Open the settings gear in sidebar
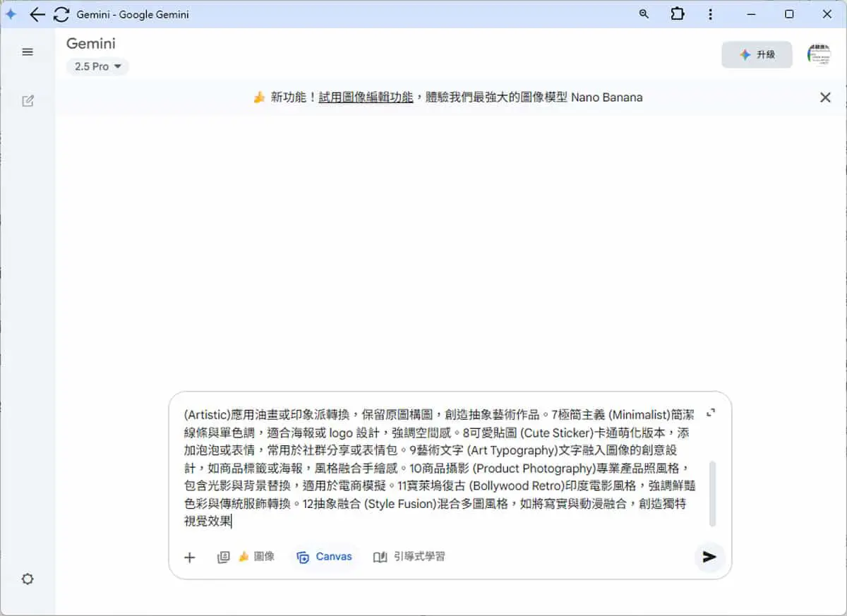Viewport: 847px width, 616px height. [28, 579]
